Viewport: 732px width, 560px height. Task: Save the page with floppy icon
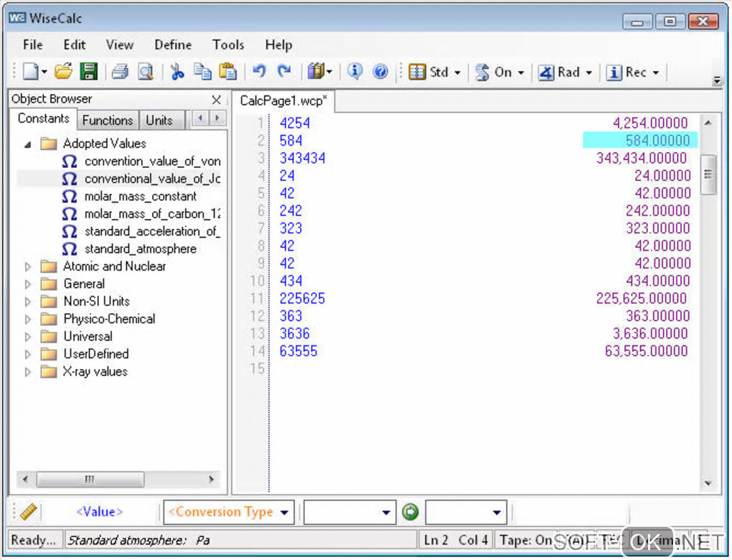88,72
